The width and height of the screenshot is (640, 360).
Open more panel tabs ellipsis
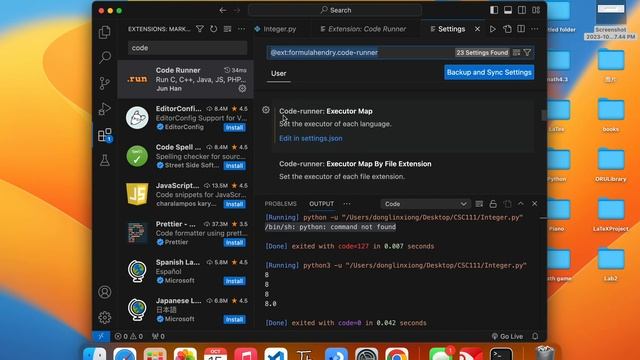pyautogui.click(x=347, y=204)
